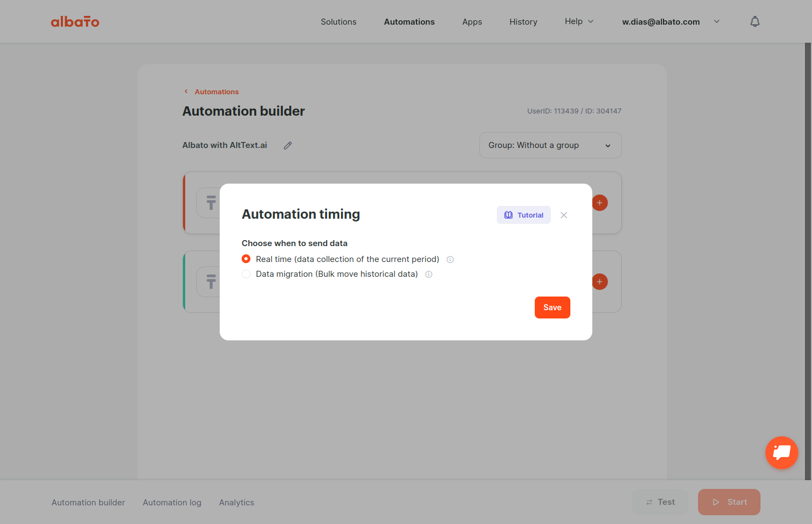Switch to the Automation builder bottom tab
This screenshot has width=812, height=524.
(88, 503)
